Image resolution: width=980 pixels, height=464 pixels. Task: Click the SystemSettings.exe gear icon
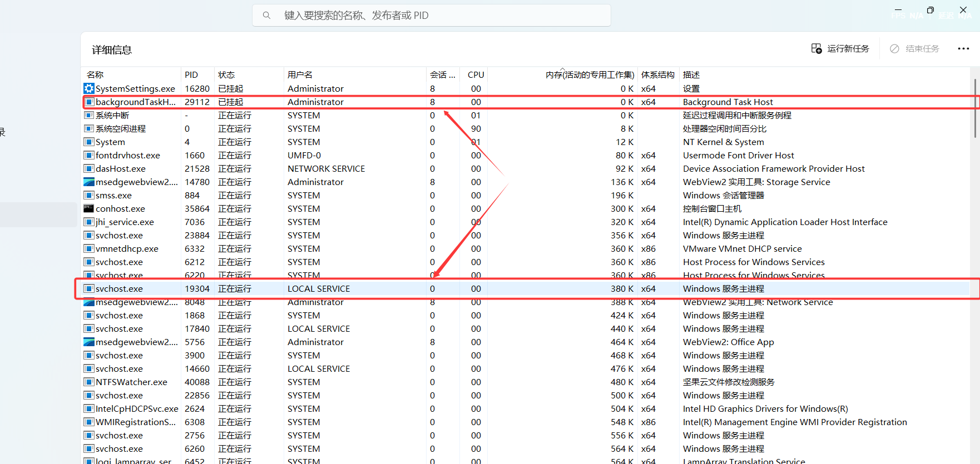pos(89,88)
